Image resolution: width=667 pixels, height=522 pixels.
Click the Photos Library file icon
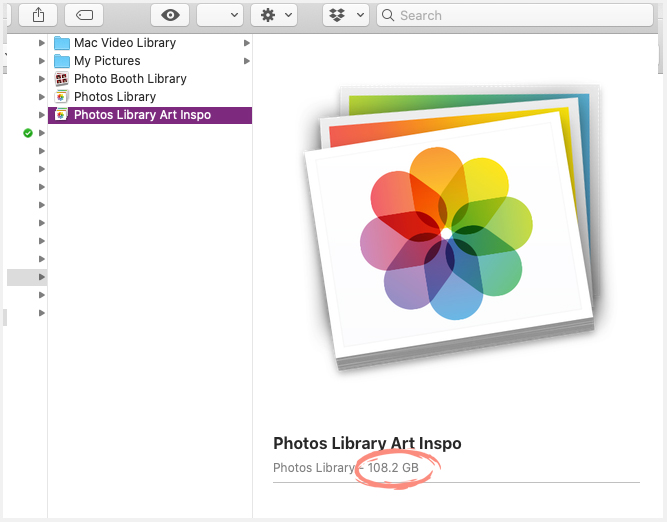(61, 97)
